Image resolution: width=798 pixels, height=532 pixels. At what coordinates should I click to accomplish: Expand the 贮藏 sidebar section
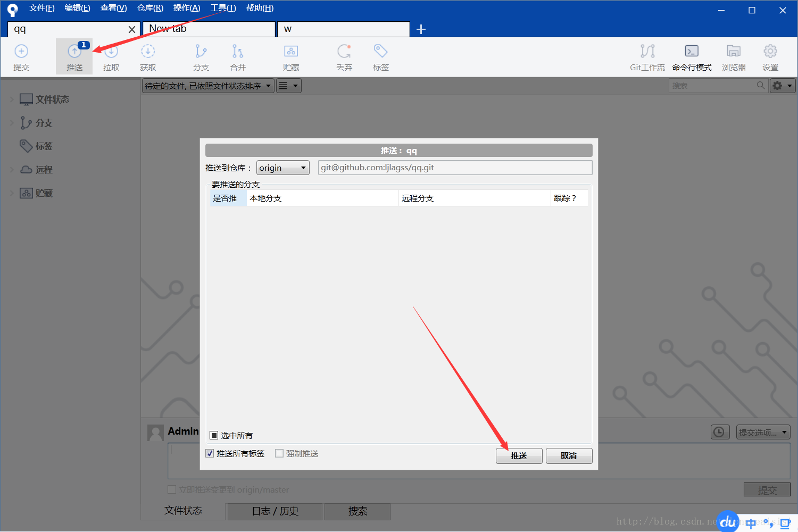[x=12, y=193]
